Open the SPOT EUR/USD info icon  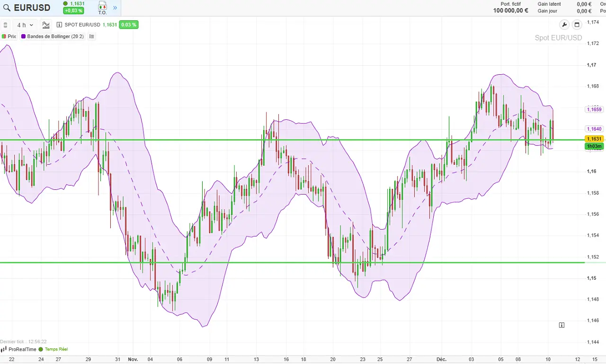(59, 25)
